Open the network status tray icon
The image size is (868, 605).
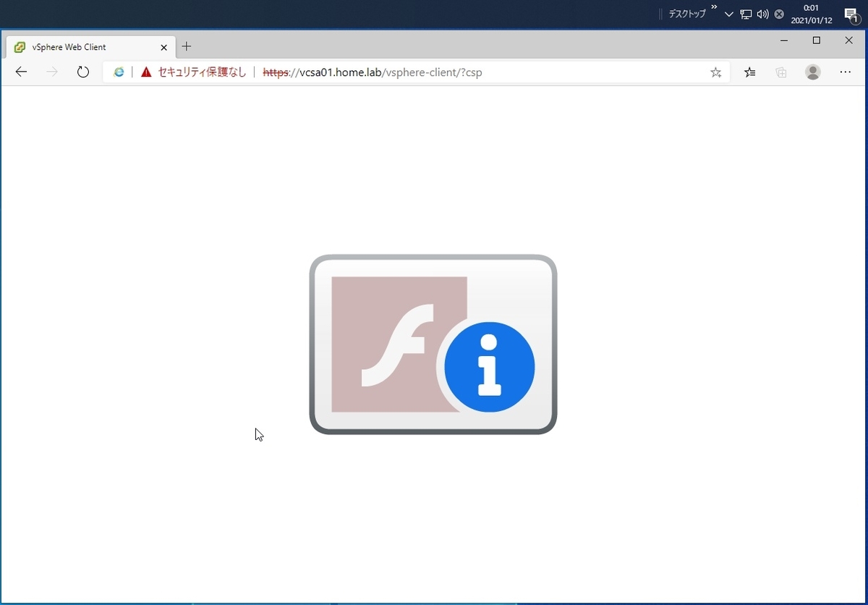pos(746,14)
